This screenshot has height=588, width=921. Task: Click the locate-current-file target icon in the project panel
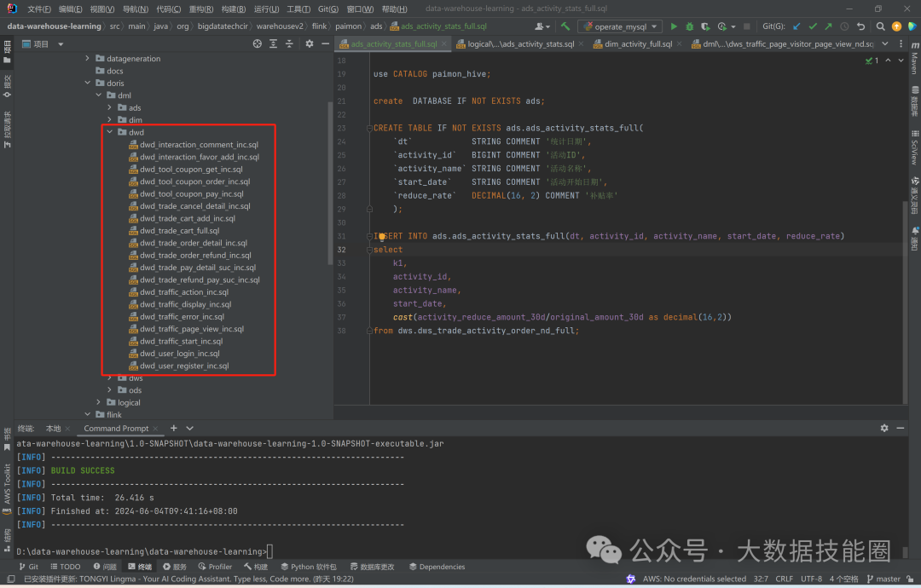tap(258, 43)
